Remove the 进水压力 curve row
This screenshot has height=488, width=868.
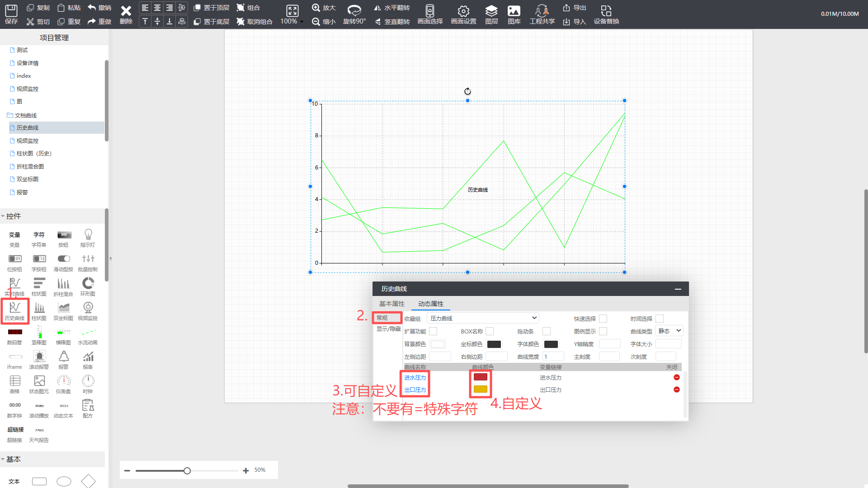(x=676, y=377)
